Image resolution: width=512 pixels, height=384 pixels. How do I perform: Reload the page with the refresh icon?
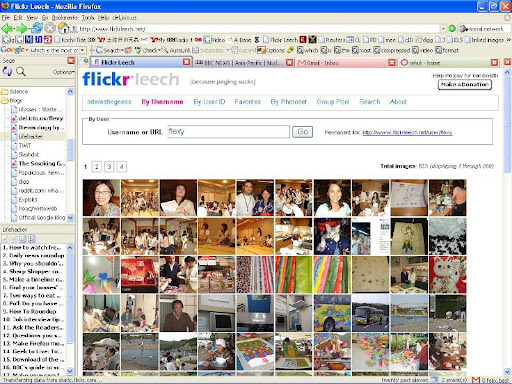37,28
